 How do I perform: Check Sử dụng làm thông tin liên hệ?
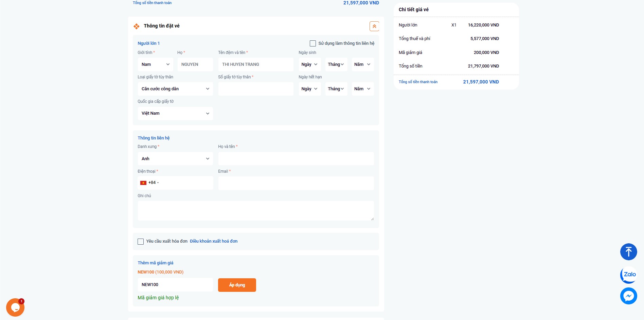tap(313, 43)
